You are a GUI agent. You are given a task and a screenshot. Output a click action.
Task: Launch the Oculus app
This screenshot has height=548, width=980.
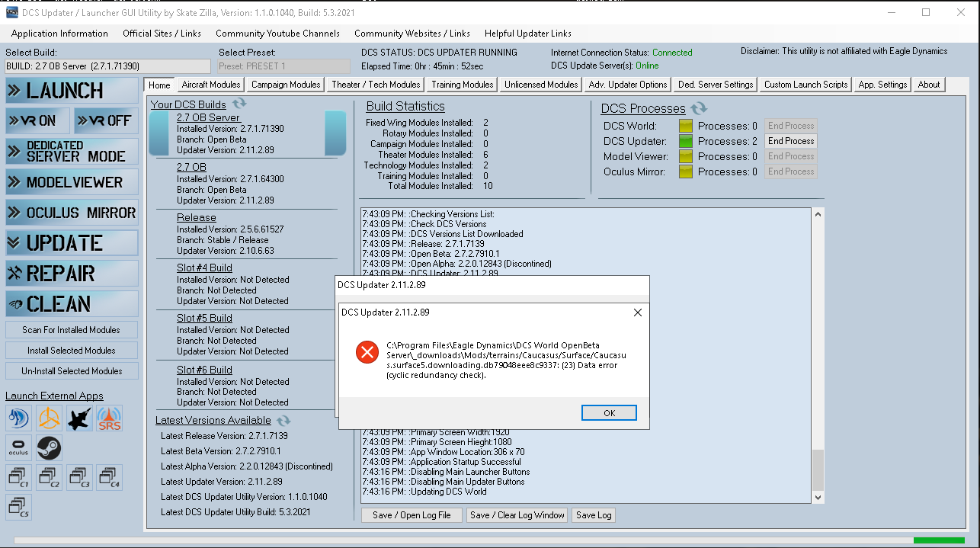(x=18, y=448)
